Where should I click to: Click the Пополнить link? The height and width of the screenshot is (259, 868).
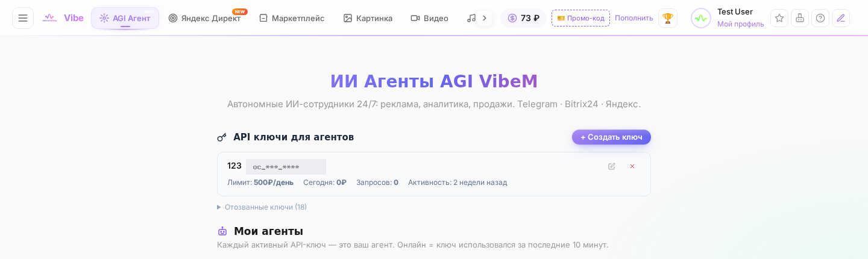point(634,18)
